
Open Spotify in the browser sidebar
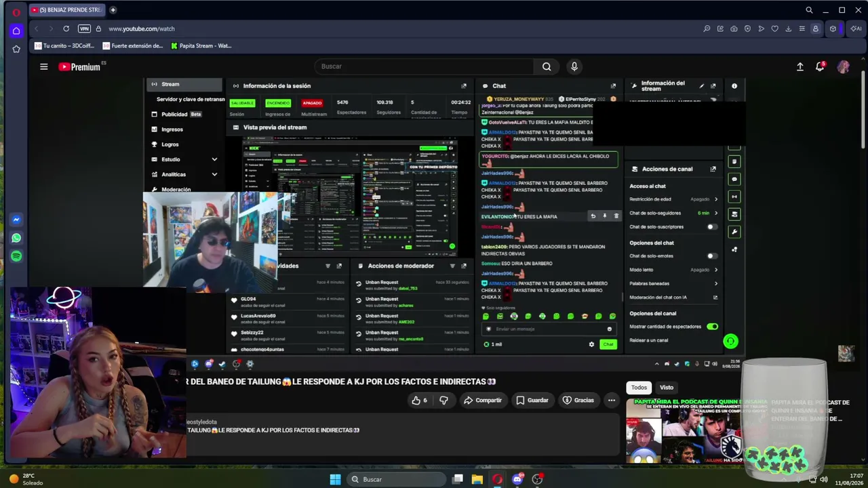point(16,256)
